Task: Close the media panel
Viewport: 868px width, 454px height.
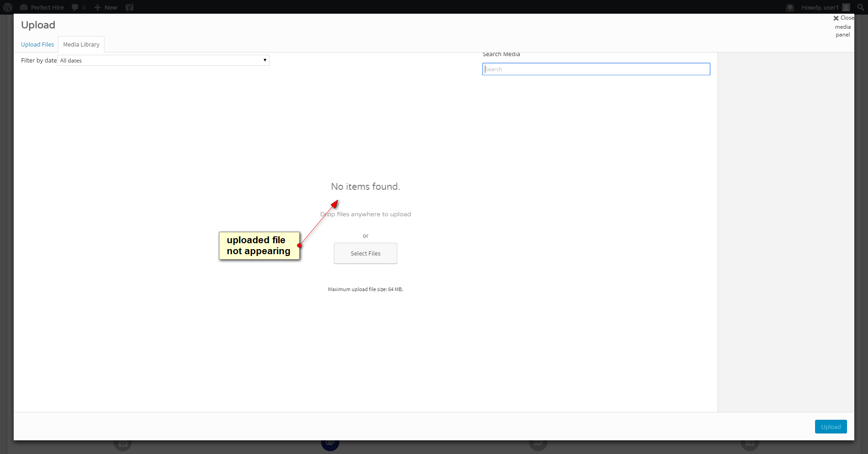Action: (843, 26)
